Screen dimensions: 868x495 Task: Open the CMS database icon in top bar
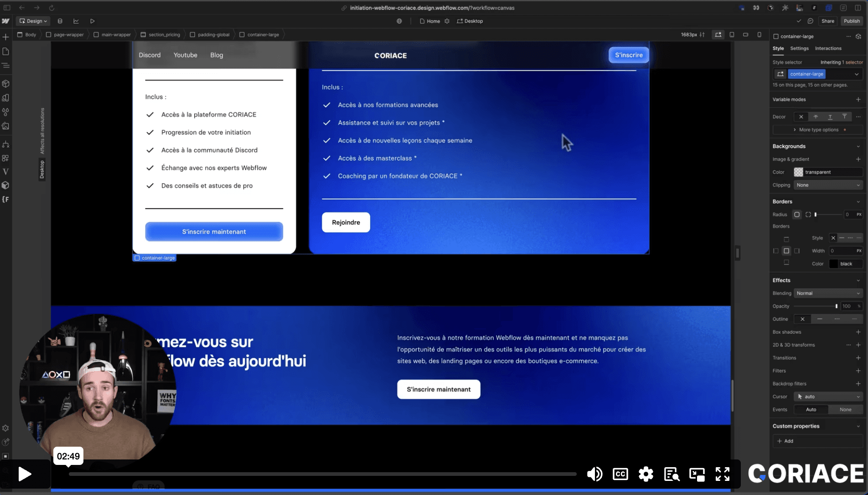tap(60, 21)
